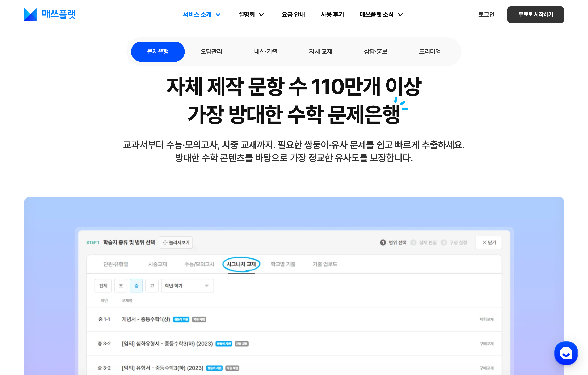Screen dimensions: 588x375
Task: Click the 체험교재 label in first row
Action: [487, 319]
